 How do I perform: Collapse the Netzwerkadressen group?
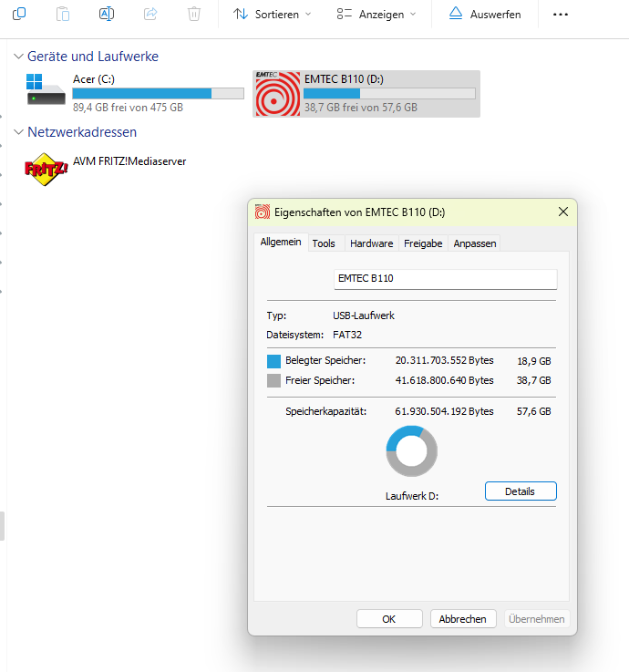pyautogui.click(x=18, y=132)
